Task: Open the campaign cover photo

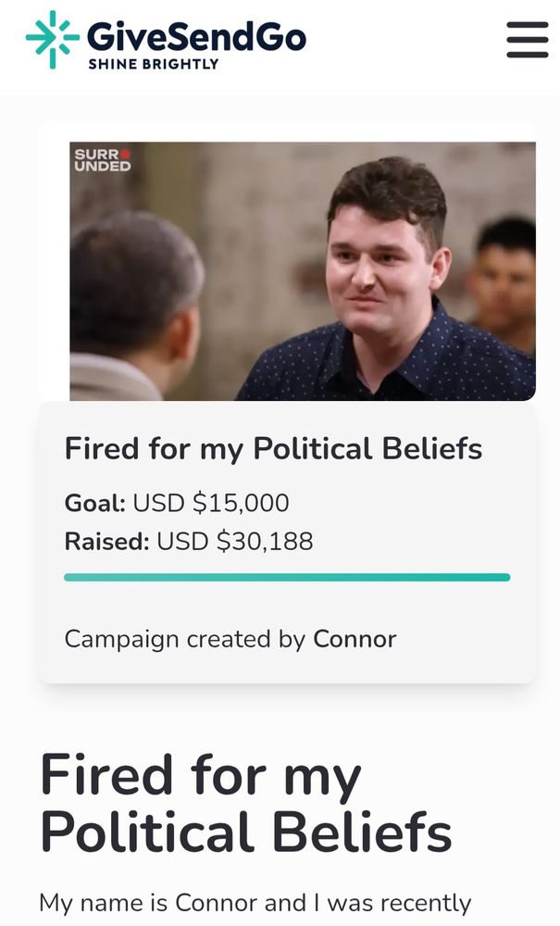Action: pos(303,271)
